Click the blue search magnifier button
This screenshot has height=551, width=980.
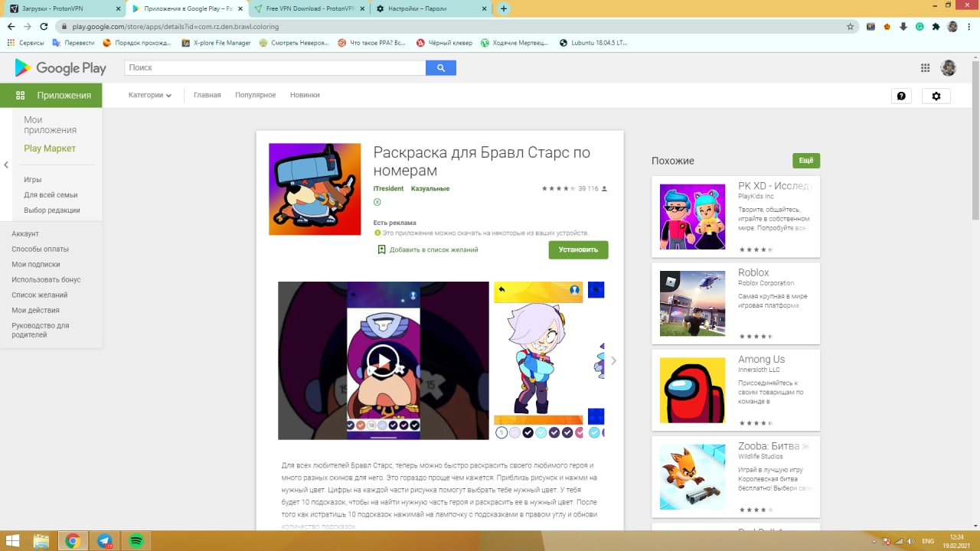tap(441, 68)
